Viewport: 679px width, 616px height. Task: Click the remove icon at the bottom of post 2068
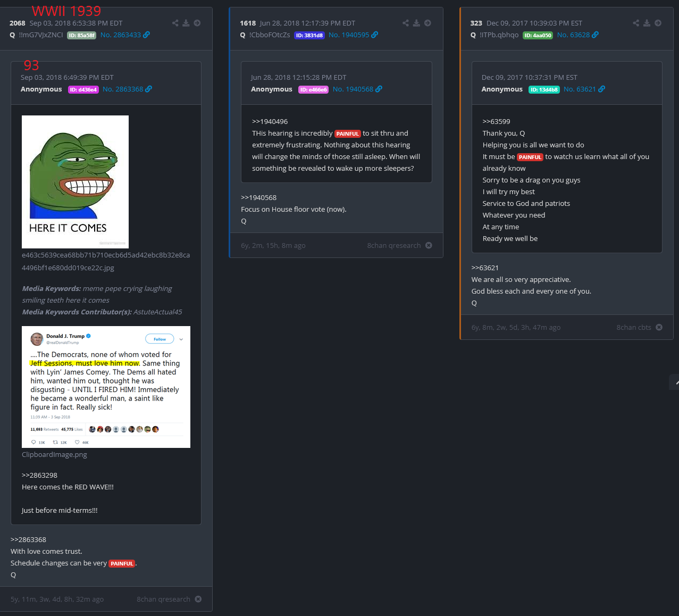coord(198,599)
